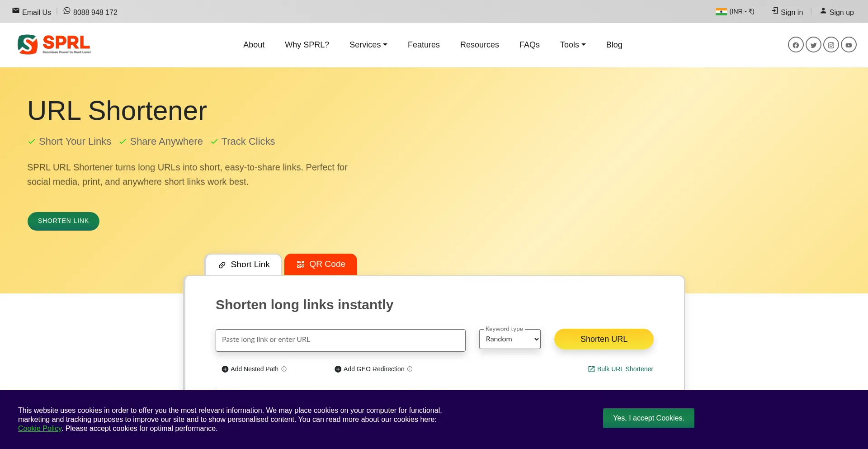Select the Short Link tab
The image size is (868, 449).
pyautogui.click(x=244, y=265)
